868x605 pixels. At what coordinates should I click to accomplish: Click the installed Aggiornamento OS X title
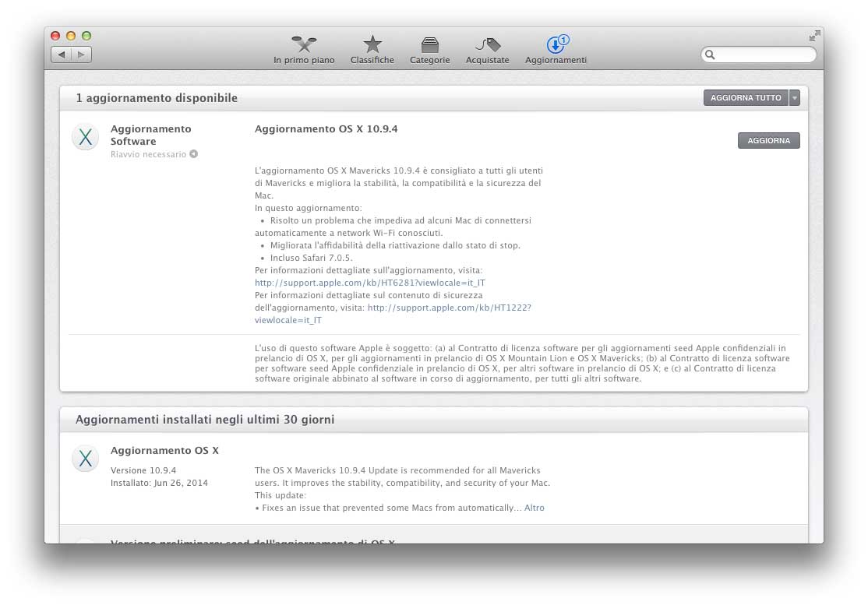[x=164, y=451]
